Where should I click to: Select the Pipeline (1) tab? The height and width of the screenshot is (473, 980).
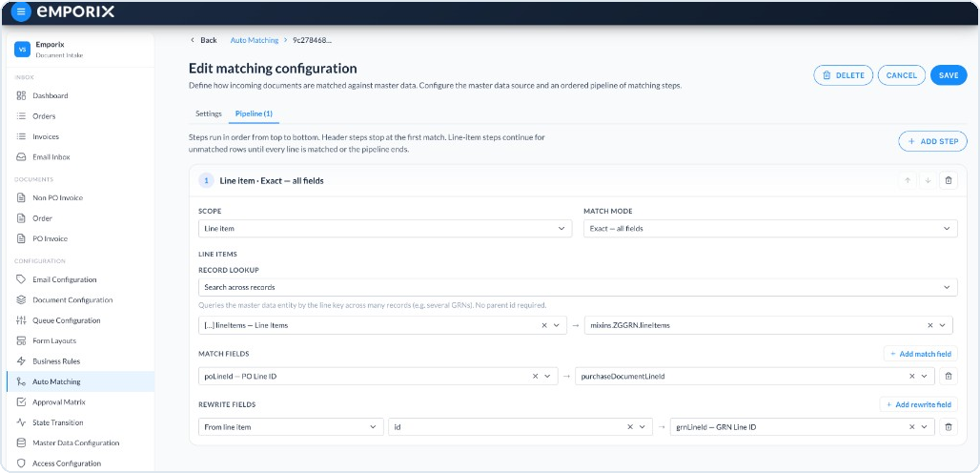254,113
